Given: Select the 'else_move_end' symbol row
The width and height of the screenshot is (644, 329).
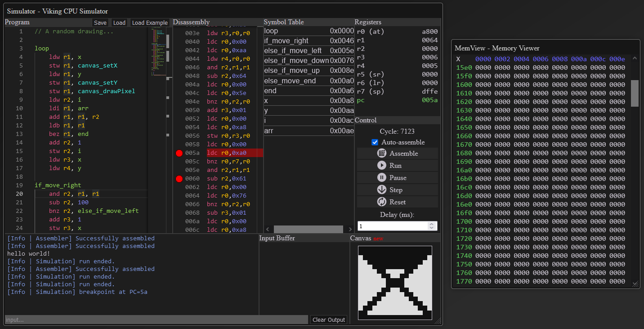Looking at the screenshot, I should click(x=309, y=81).
